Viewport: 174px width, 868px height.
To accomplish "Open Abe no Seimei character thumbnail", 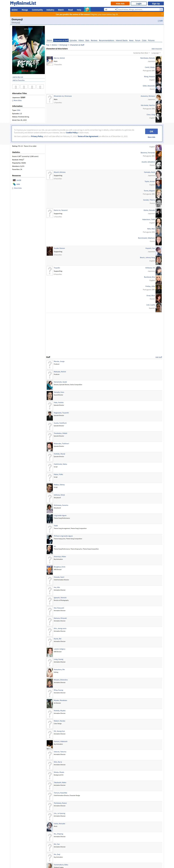I will pyautogui.click(x=50, y=61).
